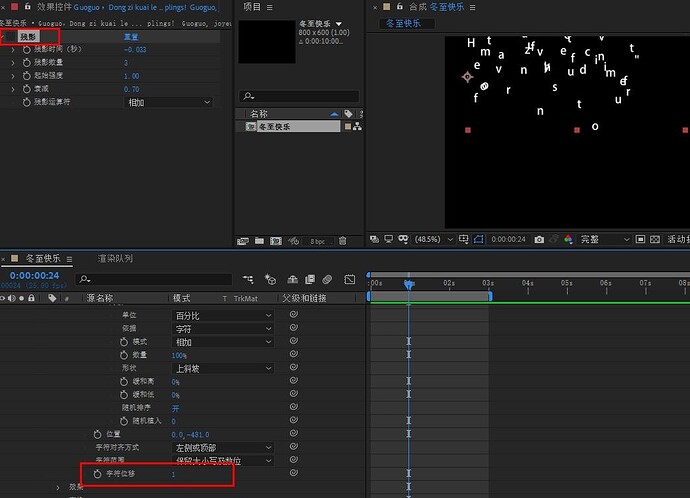The image size is (690, 498).
Task: Toggle motion blur icon in timeline
Action: pyautogui.click(x=327, y=279)
